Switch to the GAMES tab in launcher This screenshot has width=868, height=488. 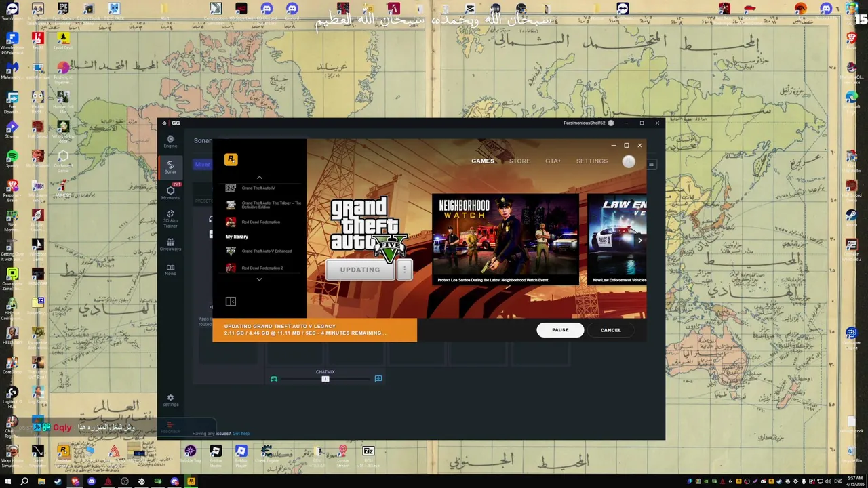483,161
